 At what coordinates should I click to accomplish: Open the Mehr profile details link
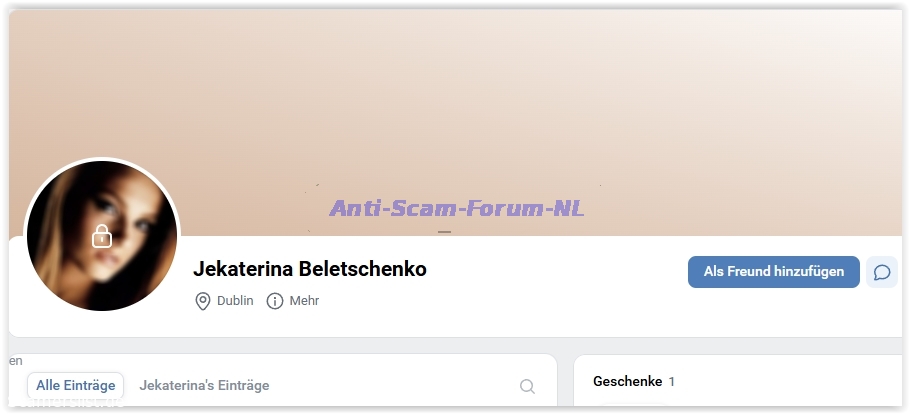click(304, 301)
